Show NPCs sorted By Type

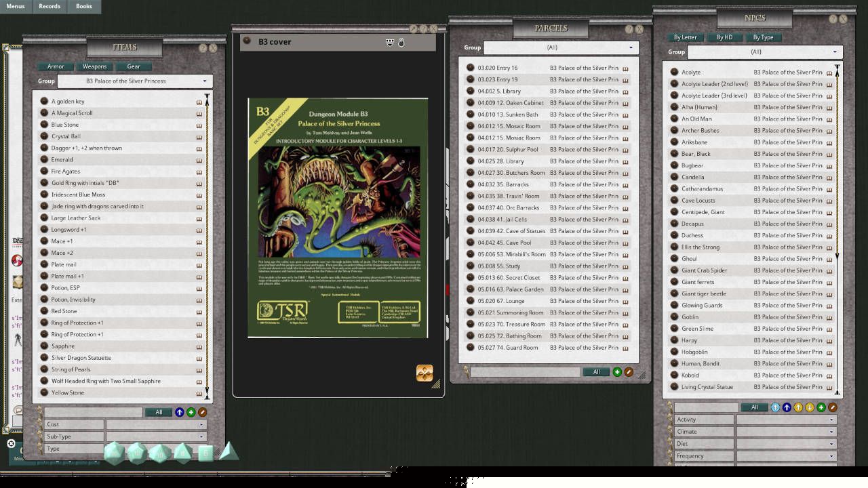[x=763, y=37]
